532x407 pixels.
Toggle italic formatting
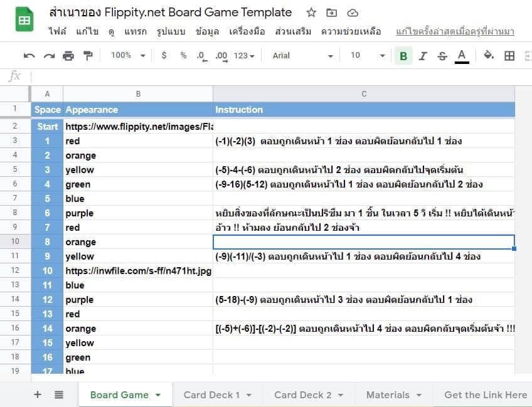[x=423, y=56]
